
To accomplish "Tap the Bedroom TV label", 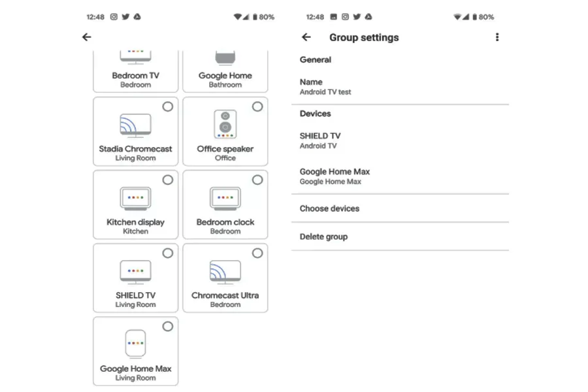I will [x=135, y=75].
